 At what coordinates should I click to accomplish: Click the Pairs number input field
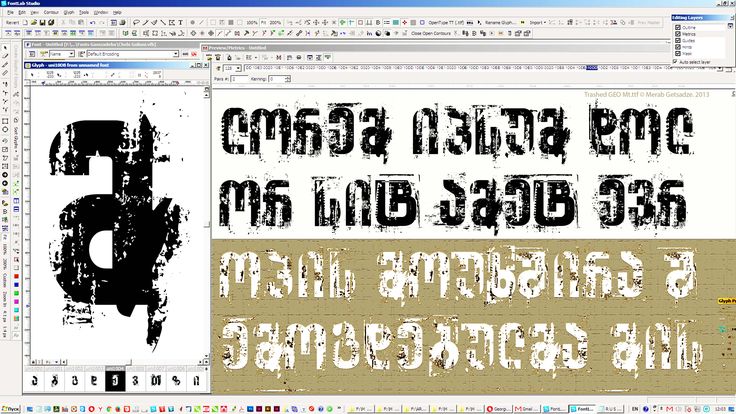click(x=239, y=79)
